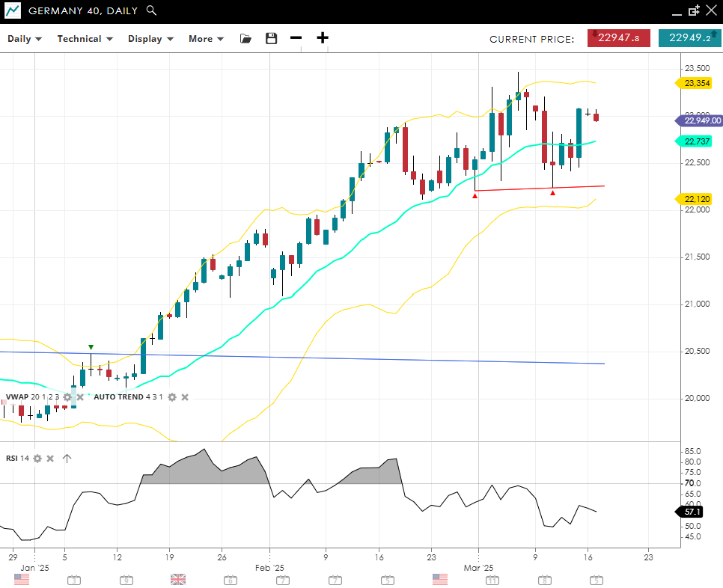The height and width of the screenshot is (588, 723).
Task: Remove the Auto Trend indicator
Action: (185, 397)
